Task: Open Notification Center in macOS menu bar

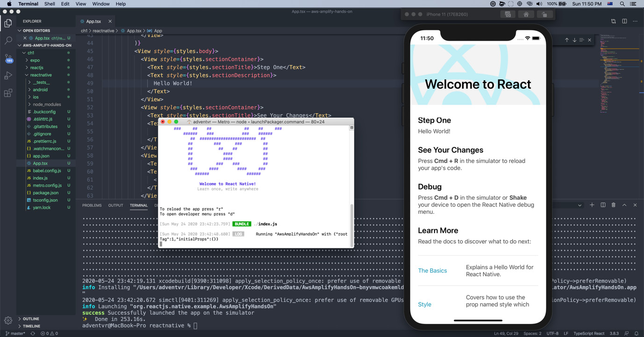Action: [634, 4]
